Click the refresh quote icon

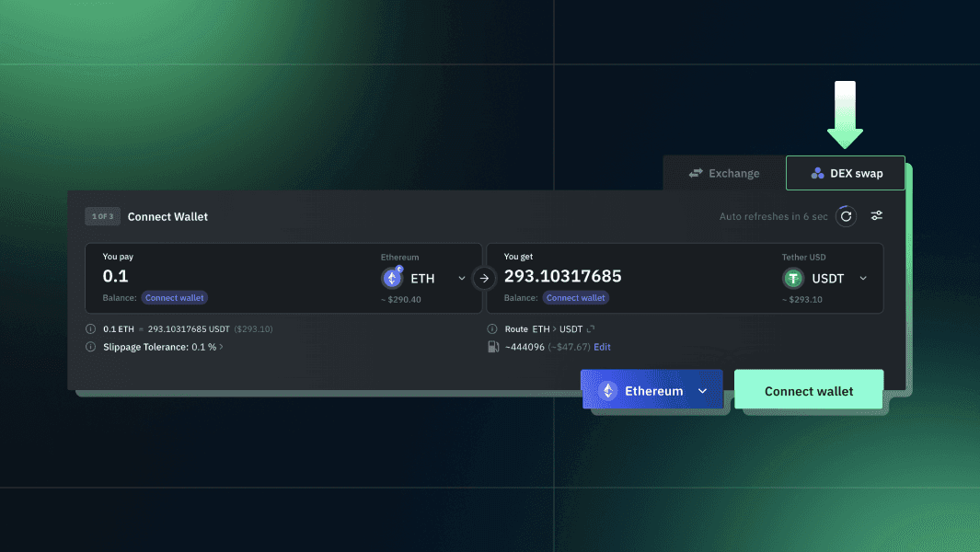(847, 216)
